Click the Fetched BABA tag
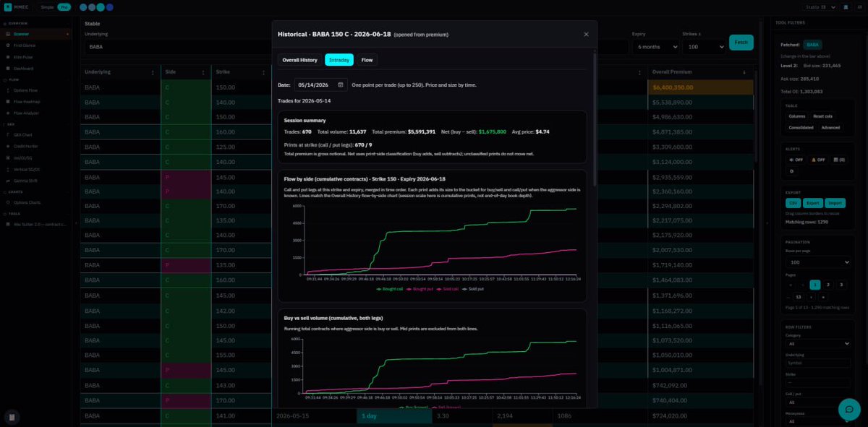Screen dimensions: 868x427 point(813,44)
